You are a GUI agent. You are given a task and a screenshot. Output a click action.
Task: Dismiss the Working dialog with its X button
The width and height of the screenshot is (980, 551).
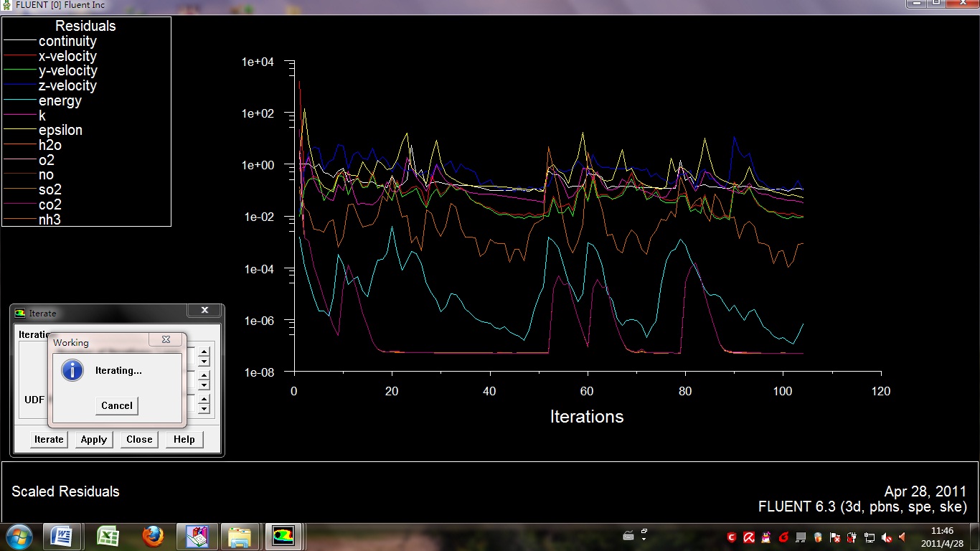coord(166,339)
